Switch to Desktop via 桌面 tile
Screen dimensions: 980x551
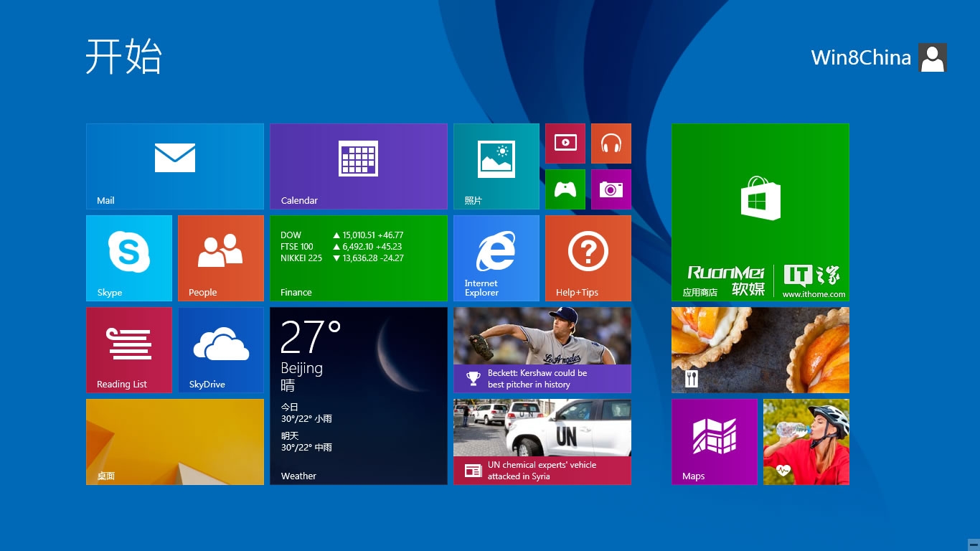coord(174,441)
